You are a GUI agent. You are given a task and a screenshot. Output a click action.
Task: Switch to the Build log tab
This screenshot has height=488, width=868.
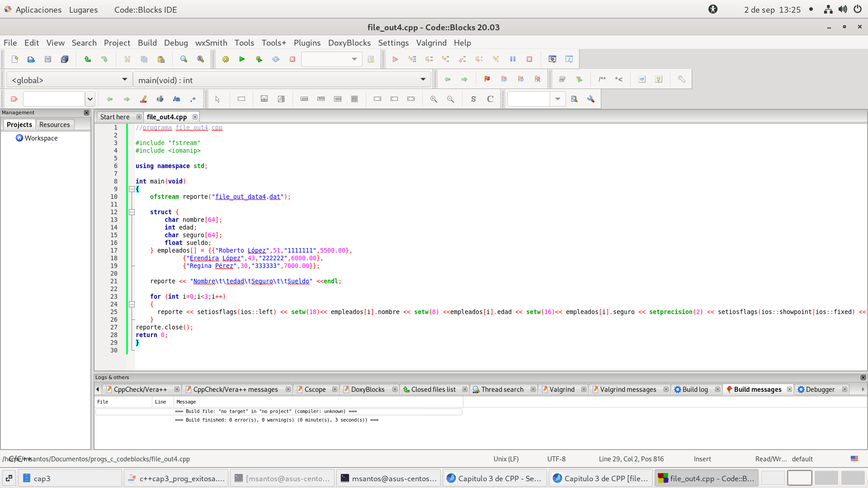(694, 389)
